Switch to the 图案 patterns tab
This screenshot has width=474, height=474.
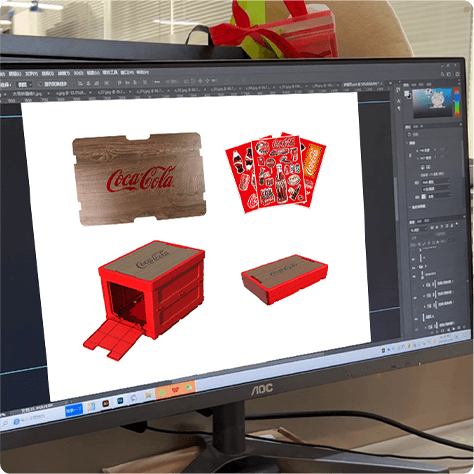click(x=429, y=84)
